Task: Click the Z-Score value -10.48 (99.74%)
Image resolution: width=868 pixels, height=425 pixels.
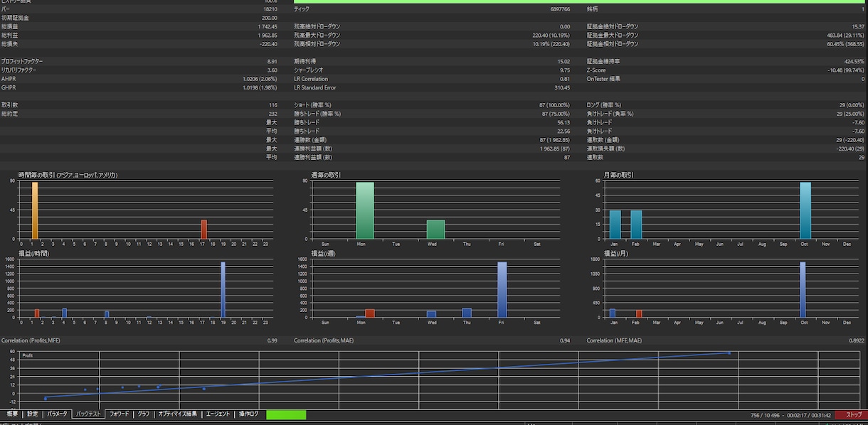Action: (845, 70)
